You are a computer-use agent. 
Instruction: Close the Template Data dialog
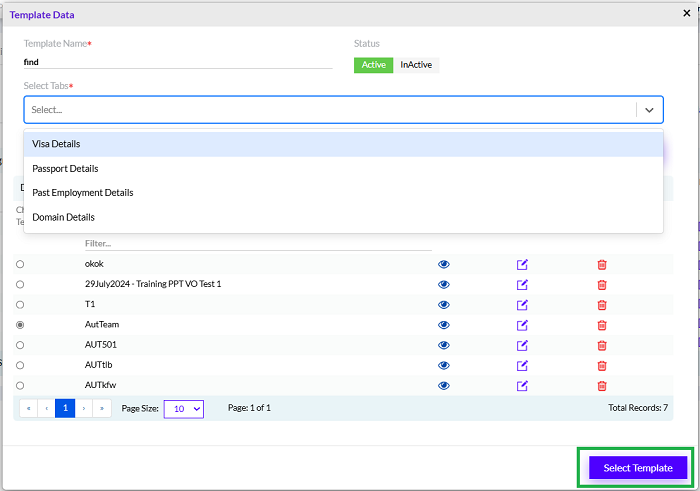click(687, 13)
